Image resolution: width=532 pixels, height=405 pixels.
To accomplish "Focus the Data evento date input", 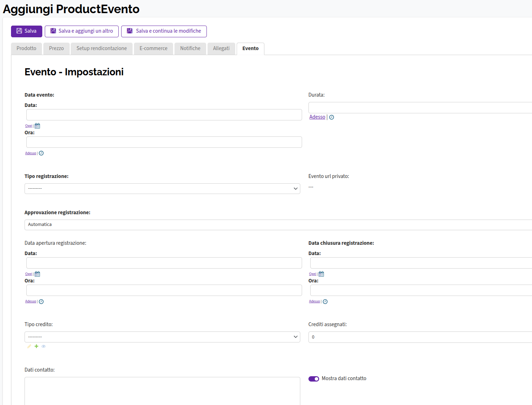I will 164,115.
